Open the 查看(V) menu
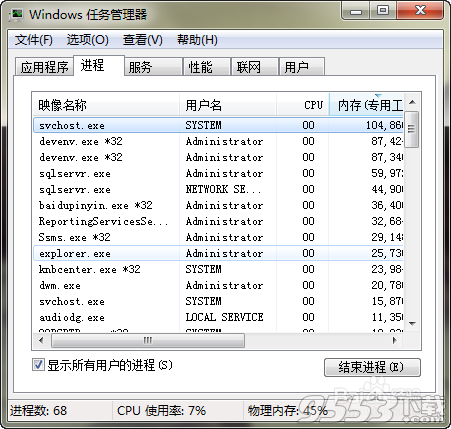The image size is (451, 429). point(143,40)
